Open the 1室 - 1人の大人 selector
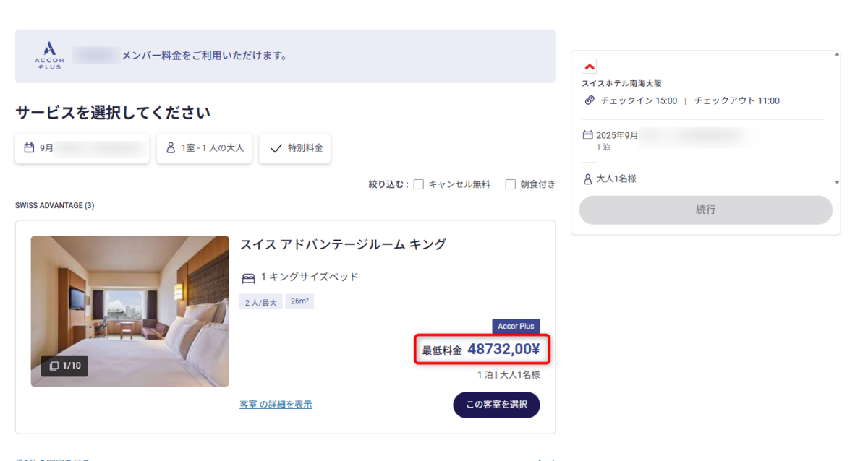The width and height of the screenshot is (868, 461). point(205,148)
